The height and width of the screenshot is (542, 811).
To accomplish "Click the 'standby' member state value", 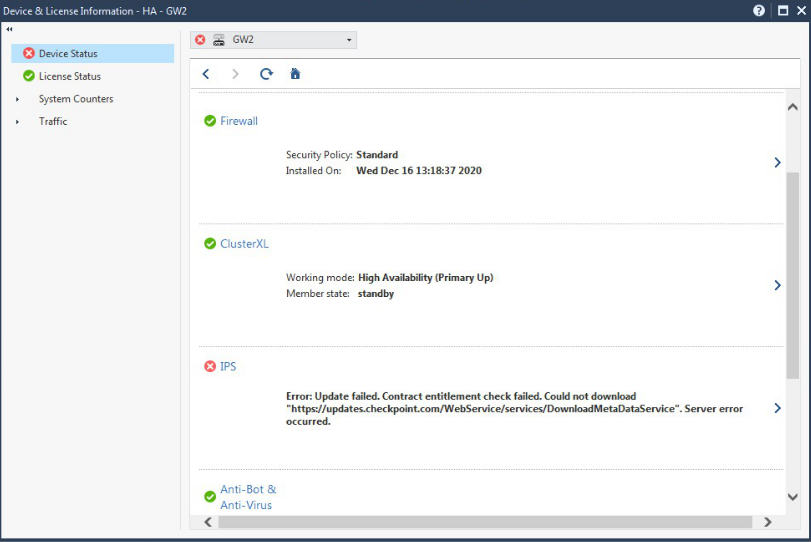I will (x=376, y=294).
